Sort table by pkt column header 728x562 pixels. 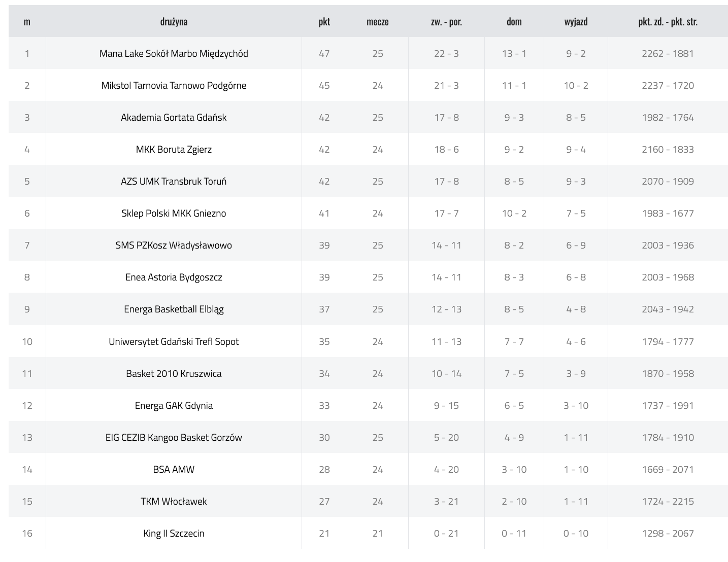[x=324, y=21]
